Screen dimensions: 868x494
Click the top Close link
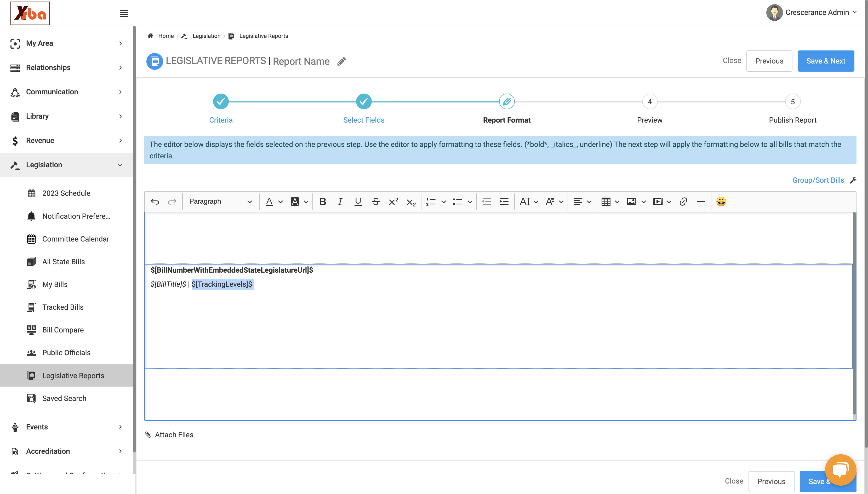pos(732,61)
